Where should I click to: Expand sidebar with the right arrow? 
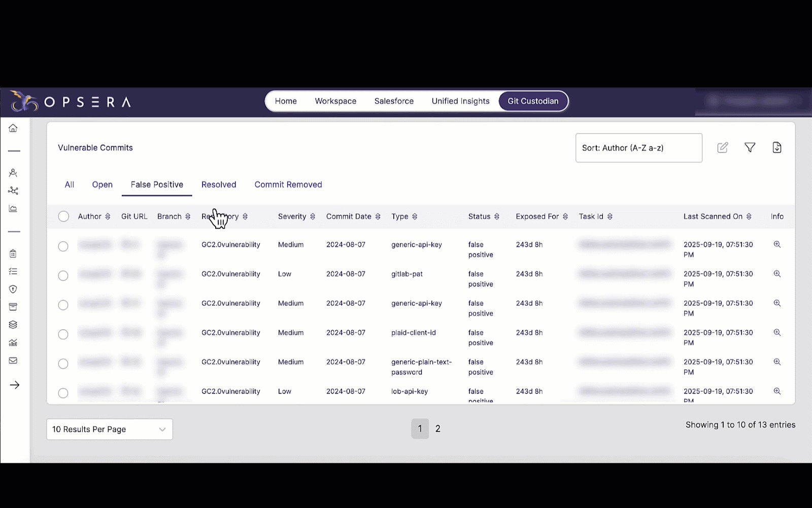14,385
